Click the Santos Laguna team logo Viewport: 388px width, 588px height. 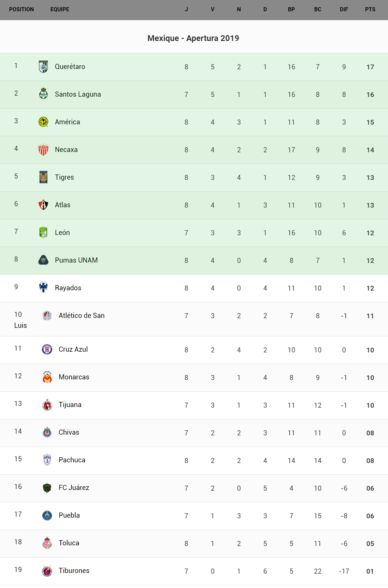pyautogui.click(x=43, y=94)
